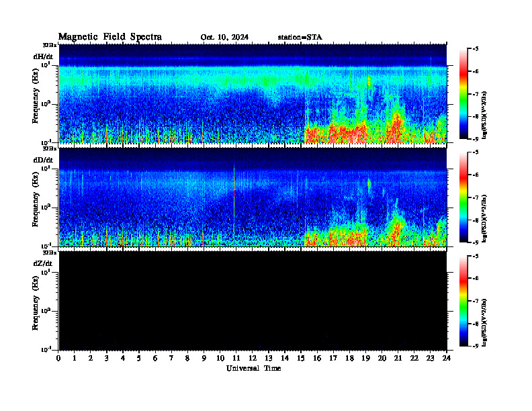The height and width of the screenshot is (411, 532).
Task: Click hour 12 on the time axis
Action: [x=253, y=359]
